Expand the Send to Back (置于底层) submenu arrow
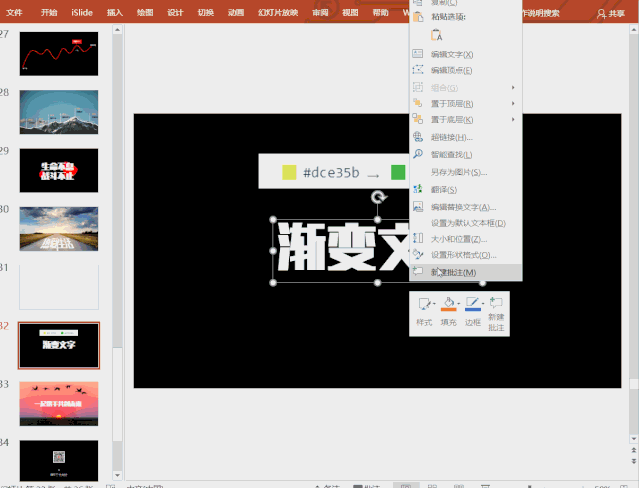This screenshot has width=639, height=488. [x=513, y=119]
